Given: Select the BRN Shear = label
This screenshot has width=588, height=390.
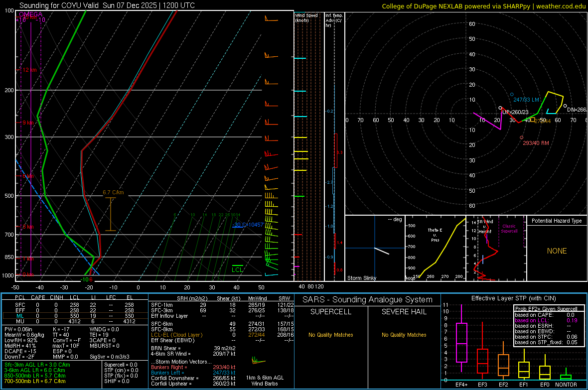Looking at the screenshot, I should (x=166, y=348).
